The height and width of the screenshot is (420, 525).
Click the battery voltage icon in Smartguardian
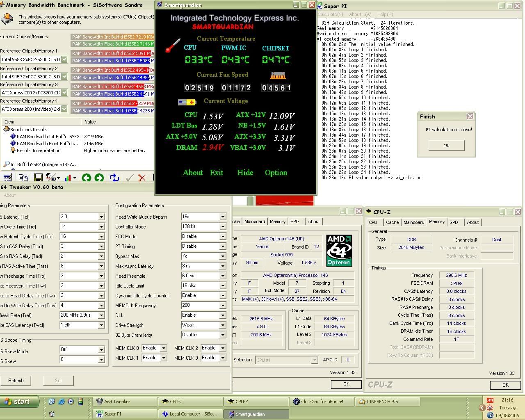[187, 102]
